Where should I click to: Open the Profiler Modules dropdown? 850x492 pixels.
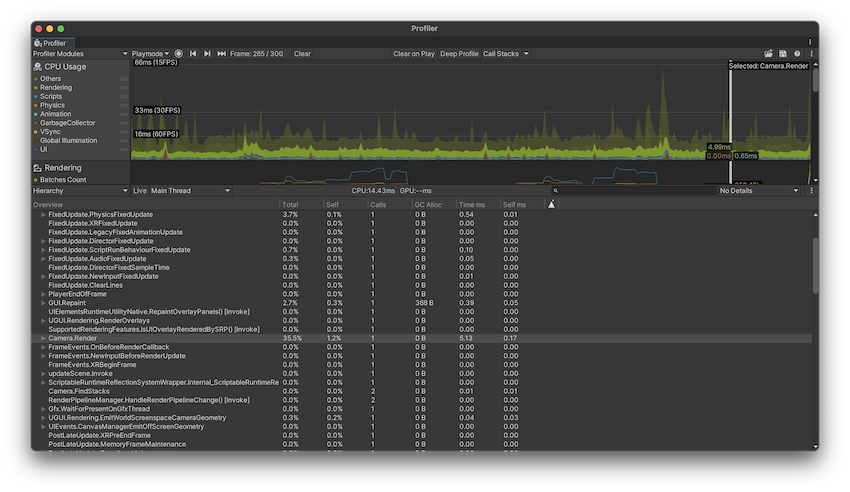tap(80, 54)
